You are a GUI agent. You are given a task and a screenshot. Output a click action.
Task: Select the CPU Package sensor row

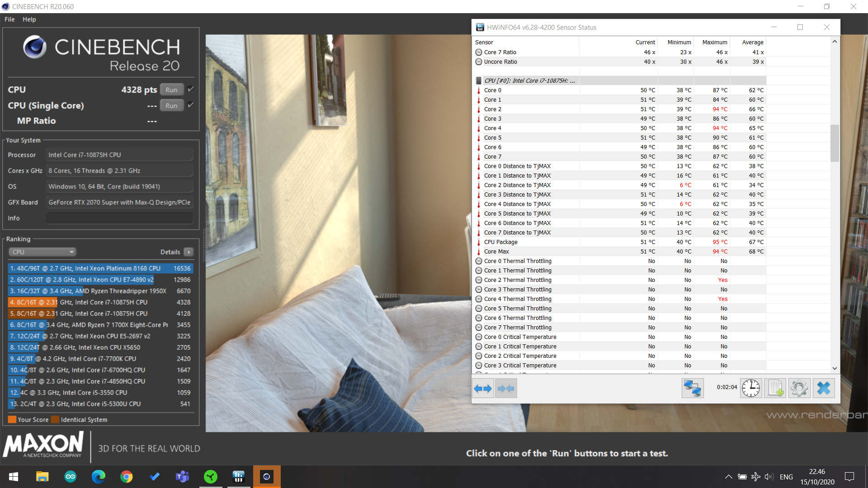click(620, 242)
